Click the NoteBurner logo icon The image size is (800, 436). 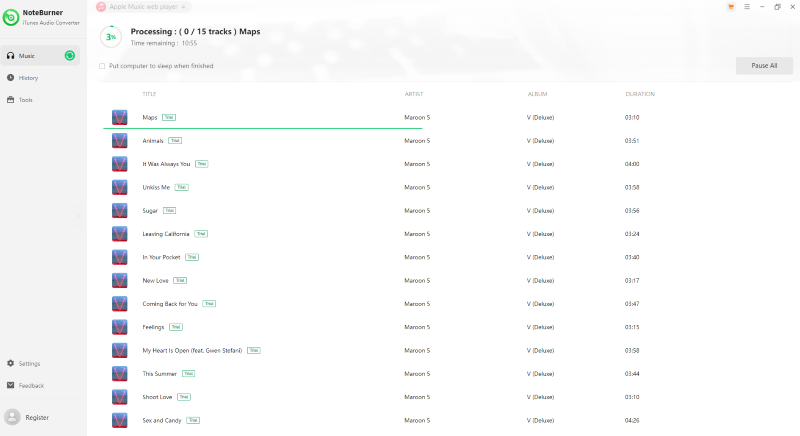(11, 17)
